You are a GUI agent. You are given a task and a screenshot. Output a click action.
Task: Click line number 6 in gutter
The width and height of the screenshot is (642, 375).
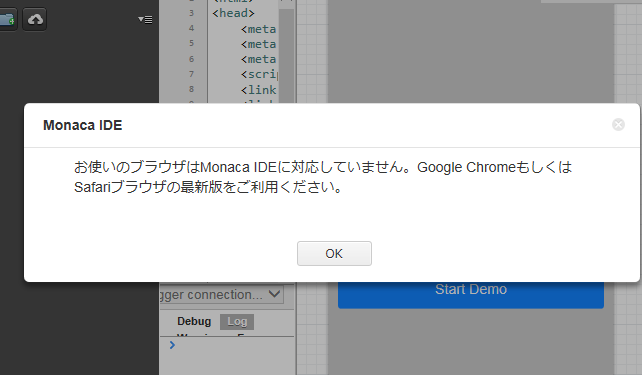click(x=191, y=59)
